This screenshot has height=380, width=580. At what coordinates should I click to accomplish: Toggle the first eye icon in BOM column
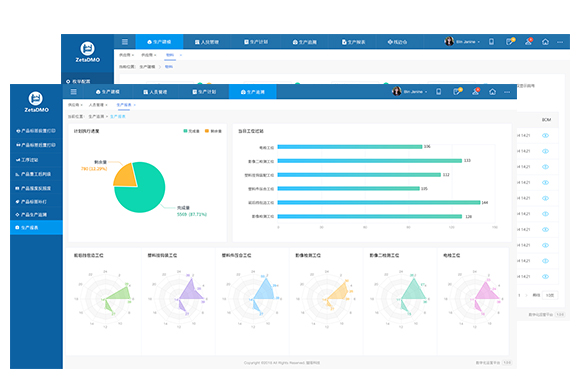point(545,135)
